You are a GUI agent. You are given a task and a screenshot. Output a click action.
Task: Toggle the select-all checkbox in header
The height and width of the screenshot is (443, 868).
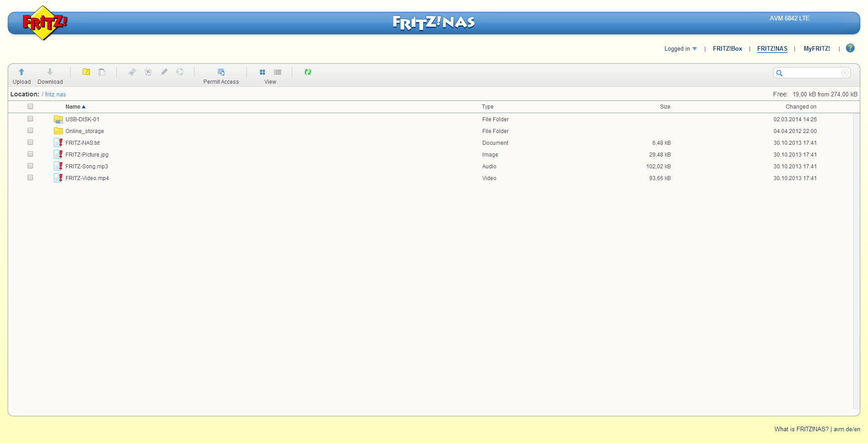coord(30,106)
